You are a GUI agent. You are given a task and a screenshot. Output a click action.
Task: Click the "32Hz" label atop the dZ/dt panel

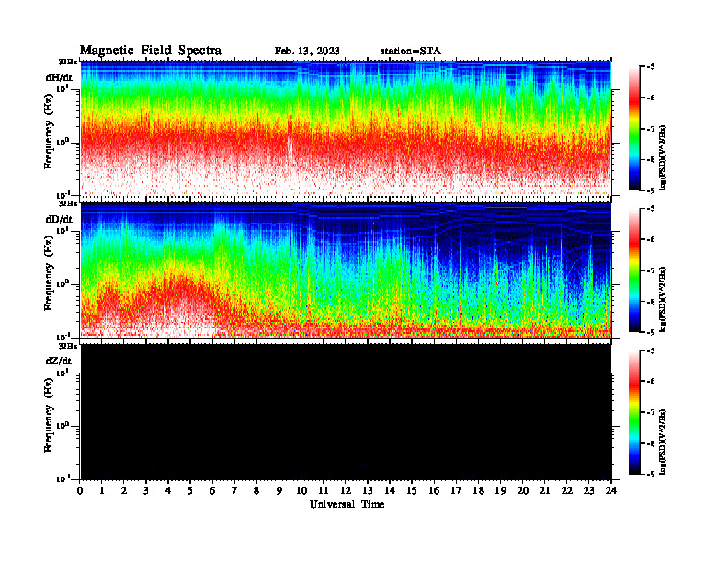pos(68,346)
